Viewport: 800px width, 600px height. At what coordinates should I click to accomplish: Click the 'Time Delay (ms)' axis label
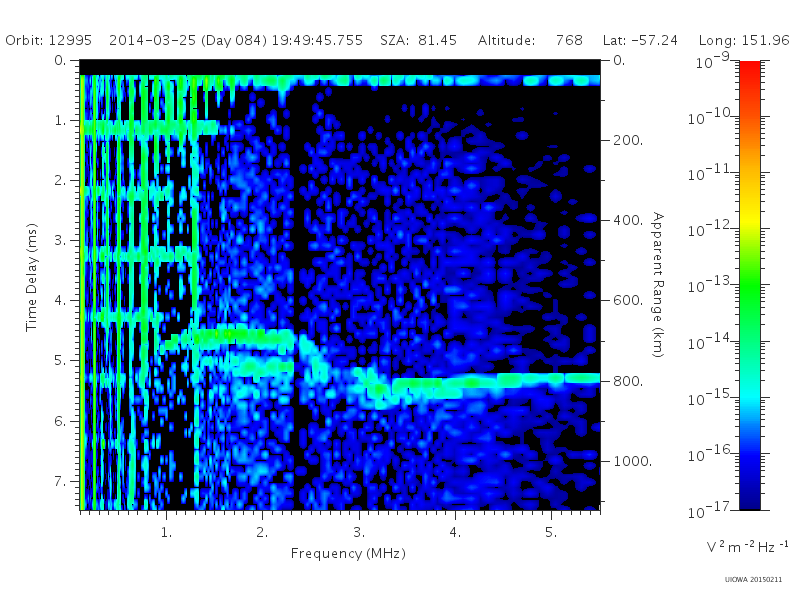32,277
